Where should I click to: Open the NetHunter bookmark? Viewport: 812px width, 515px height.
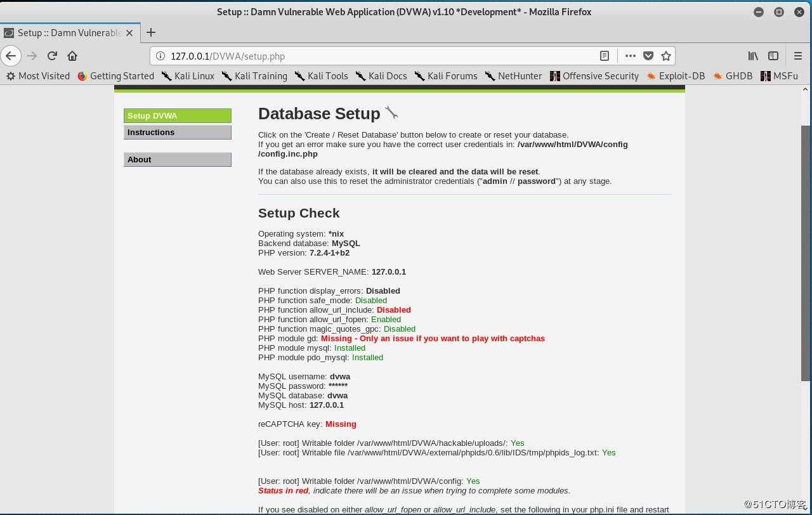(x=514, y=75)
